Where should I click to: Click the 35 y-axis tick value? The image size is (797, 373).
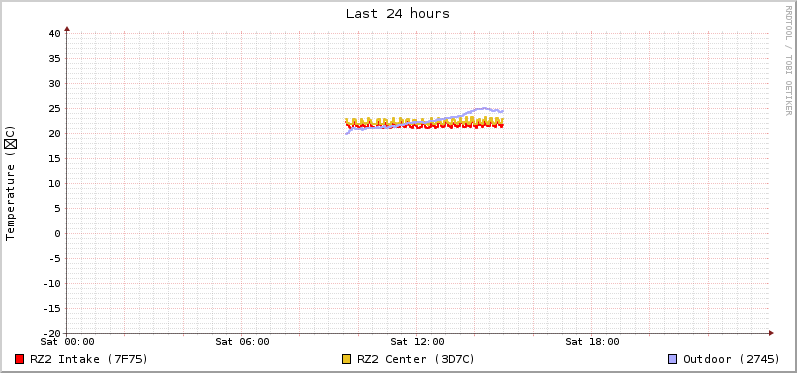[55, 58]
